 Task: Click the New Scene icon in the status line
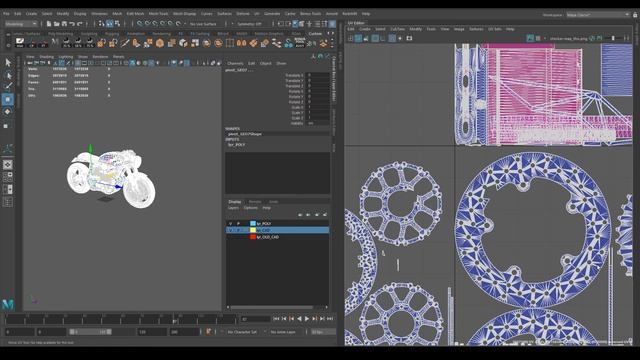coord(49,24)
